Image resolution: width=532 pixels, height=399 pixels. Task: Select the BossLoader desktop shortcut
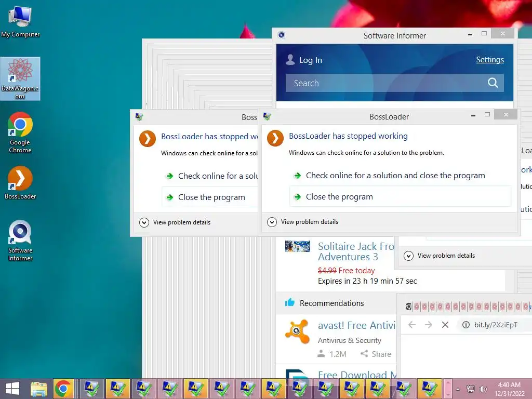(x=20, y=182)
